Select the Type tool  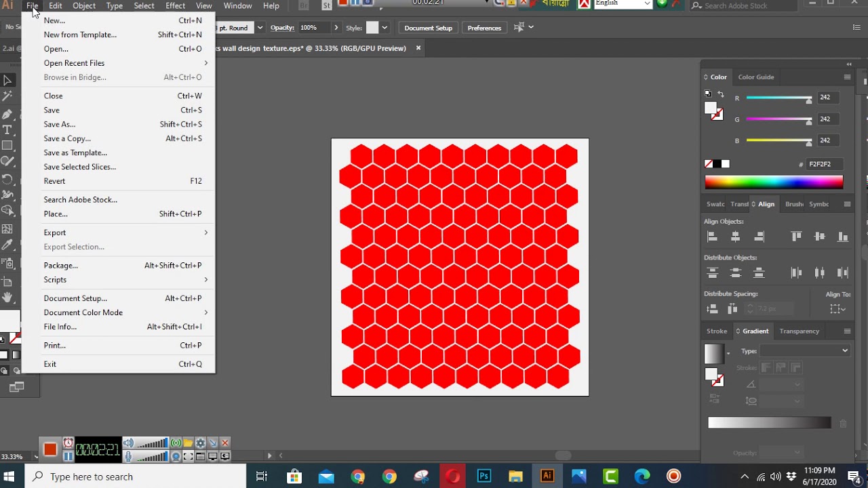7,129
